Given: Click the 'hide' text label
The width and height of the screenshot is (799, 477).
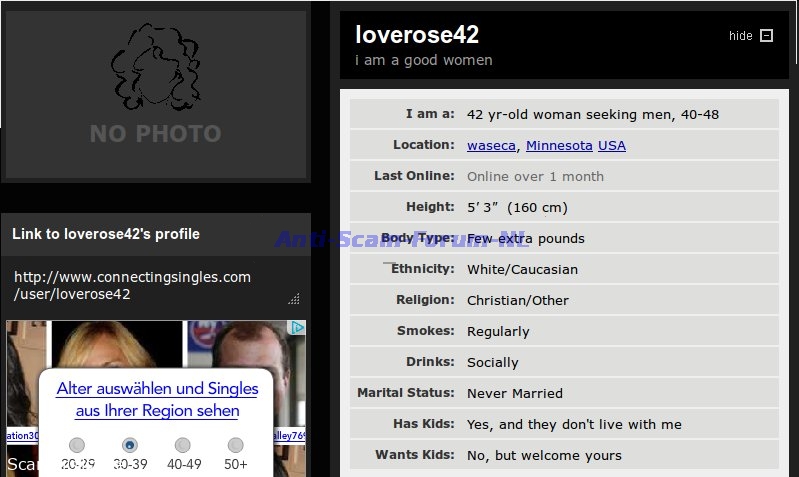Looking at the screenshot, I should [x=740, y=36].
